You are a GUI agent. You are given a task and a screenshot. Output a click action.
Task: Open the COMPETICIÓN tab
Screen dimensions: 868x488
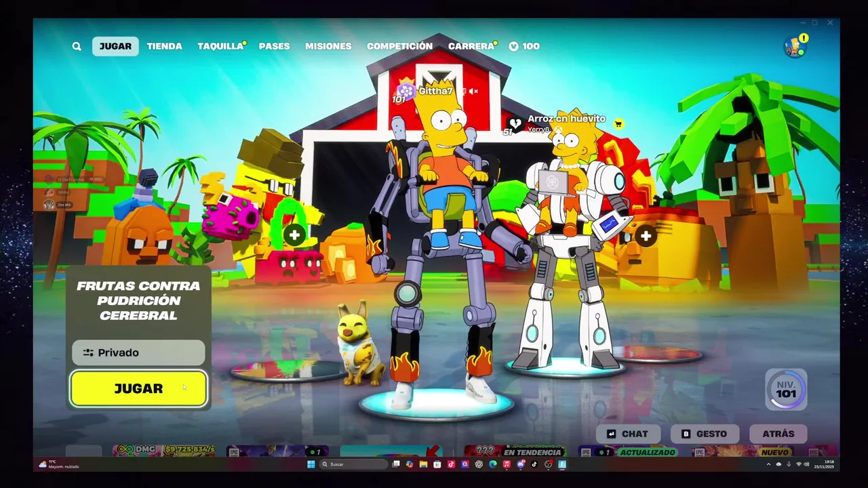[399, 46]
